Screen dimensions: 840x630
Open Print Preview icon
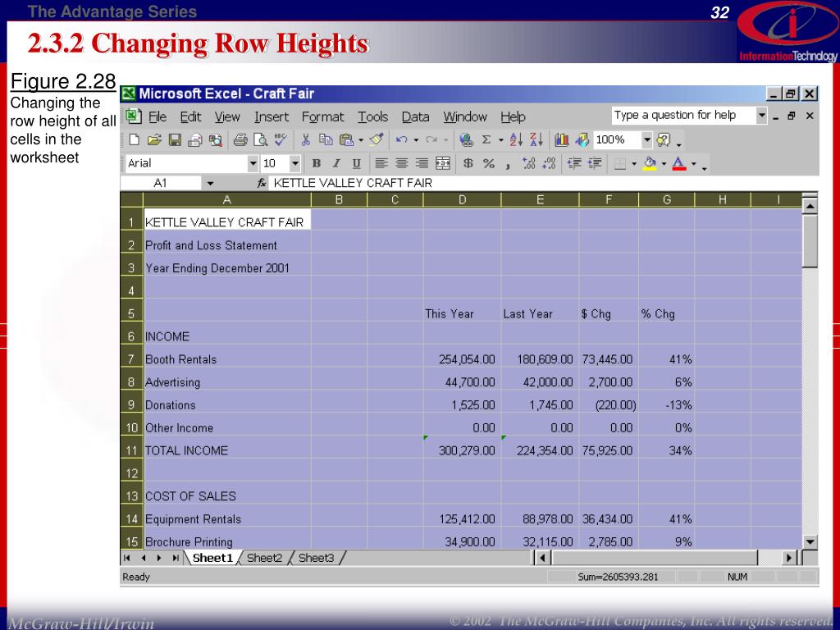point(260,140)
